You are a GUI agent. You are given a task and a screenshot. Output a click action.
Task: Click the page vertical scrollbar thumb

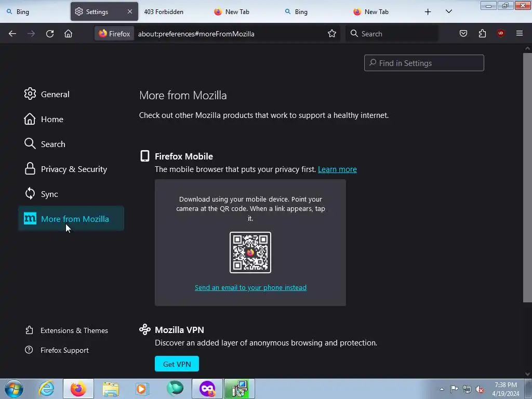527,178
